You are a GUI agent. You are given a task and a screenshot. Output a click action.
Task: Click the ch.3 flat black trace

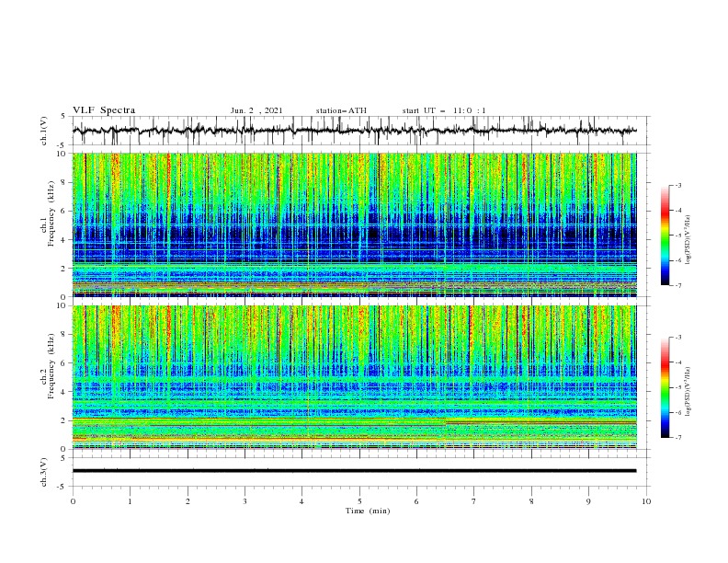click(354, 471)
